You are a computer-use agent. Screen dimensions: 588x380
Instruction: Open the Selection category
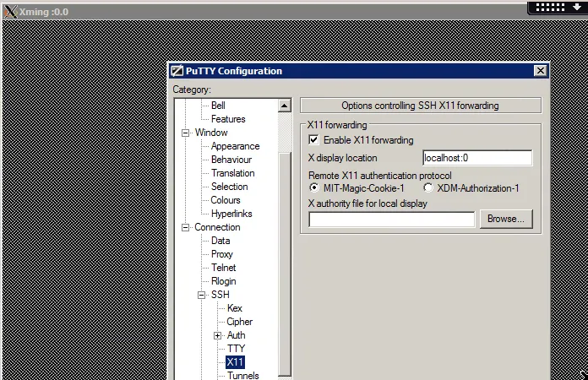[x=230, y=187]
